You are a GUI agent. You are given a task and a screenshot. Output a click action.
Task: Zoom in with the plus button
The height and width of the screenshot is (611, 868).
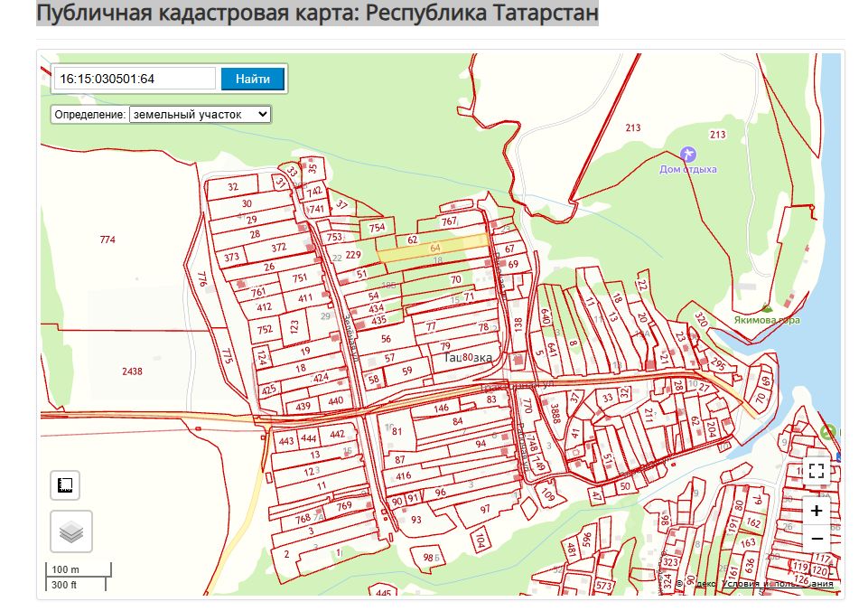[817, 511]
